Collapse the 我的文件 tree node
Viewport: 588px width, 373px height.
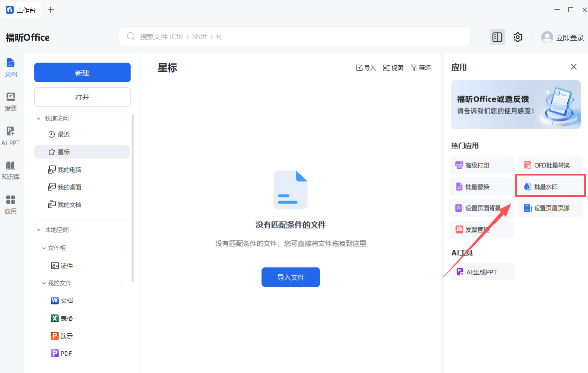point(44,283)
